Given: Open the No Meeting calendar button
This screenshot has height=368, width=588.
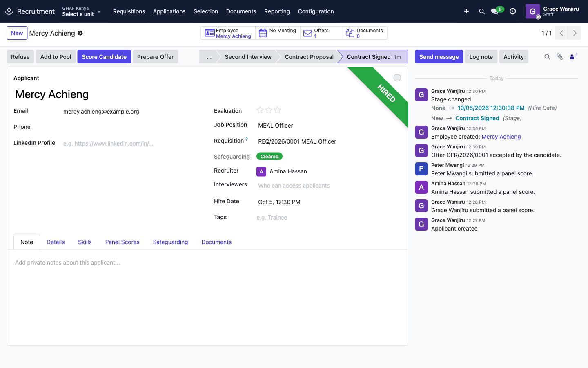Looking at the screenshot, I should pyautogui.click(x=278, y=33).
